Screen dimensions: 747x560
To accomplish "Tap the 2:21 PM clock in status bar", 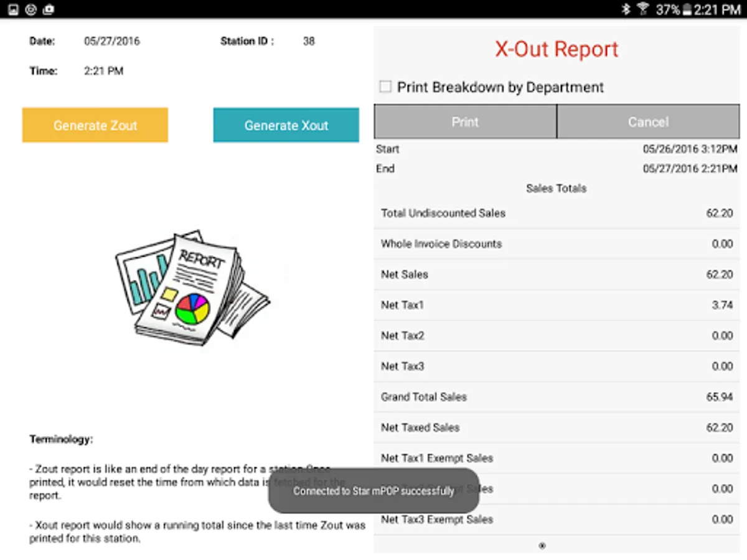I will (718, 9).
